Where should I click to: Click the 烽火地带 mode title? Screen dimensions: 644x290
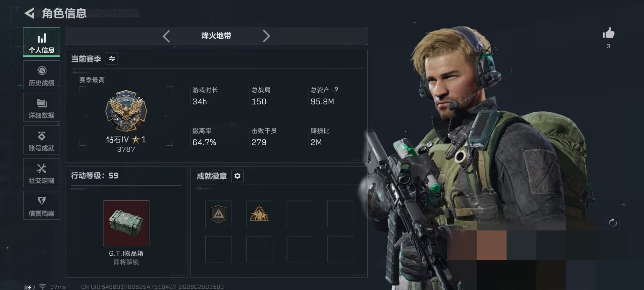tap(216, 36)
